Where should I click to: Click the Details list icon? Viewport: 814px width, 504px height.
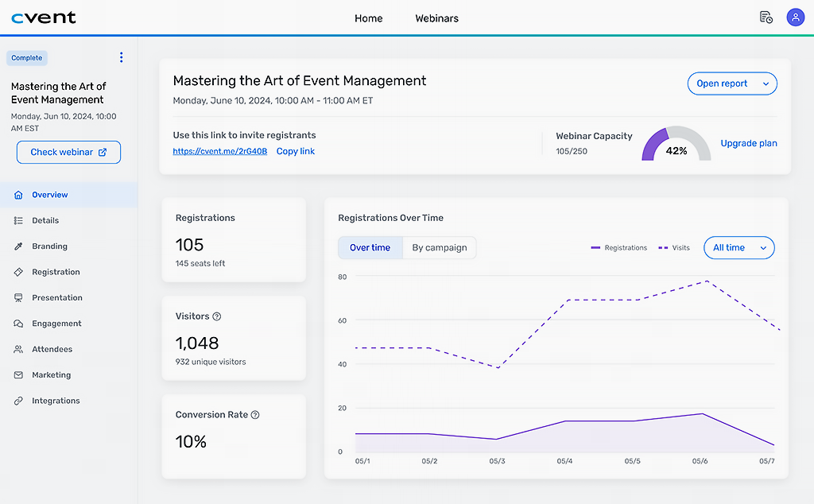click(18, 220)
